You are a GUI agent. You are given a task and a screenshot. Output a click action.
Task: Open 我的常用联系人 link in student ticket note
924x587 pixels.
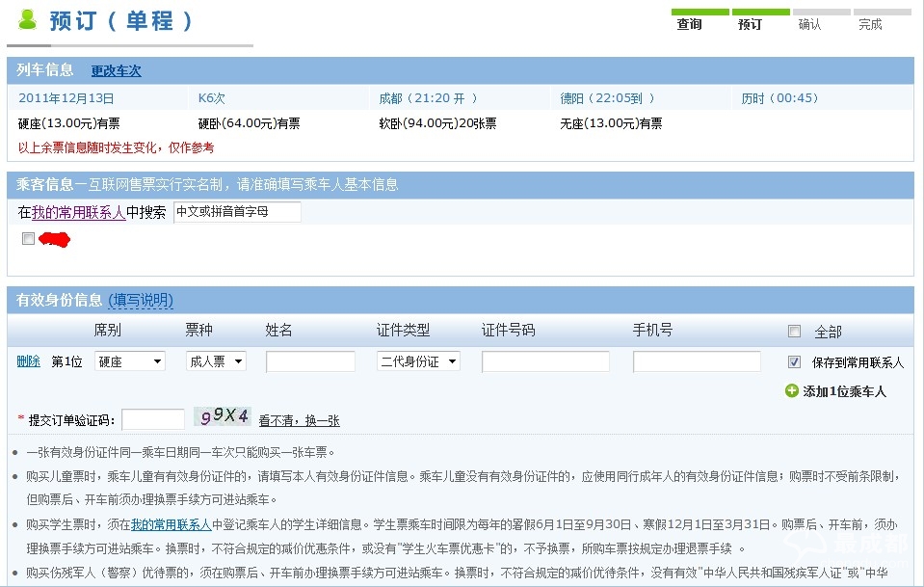click(171, 524)
